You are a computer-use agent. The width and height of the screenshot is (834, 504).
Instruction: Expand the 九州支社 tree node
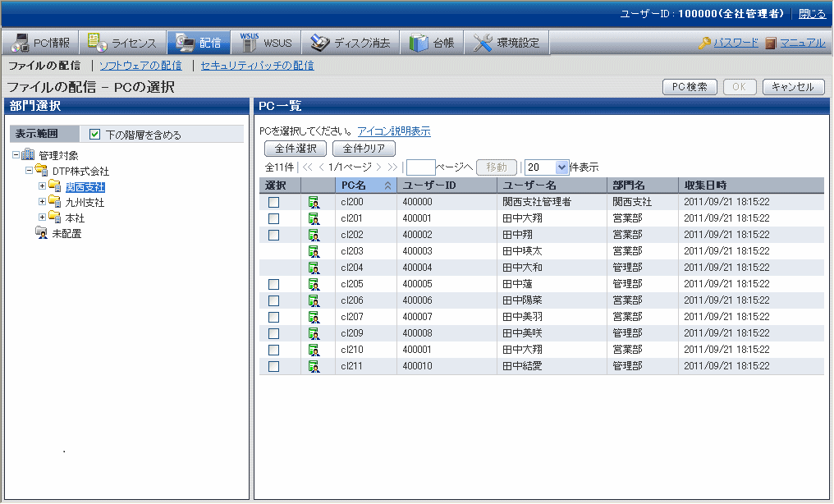[x=42, y=202]
